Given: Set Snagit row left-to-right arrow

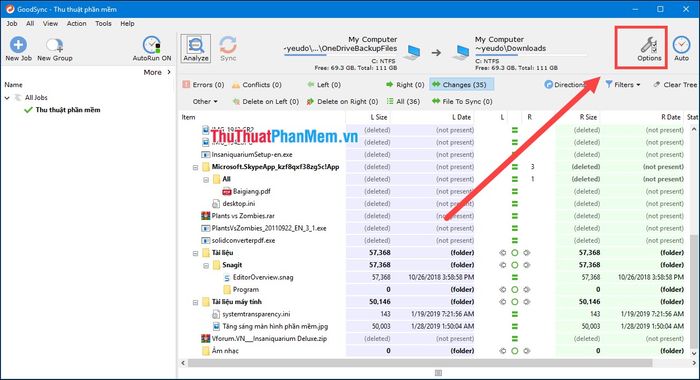Looking at the screenshot, I should click(527, 265).
